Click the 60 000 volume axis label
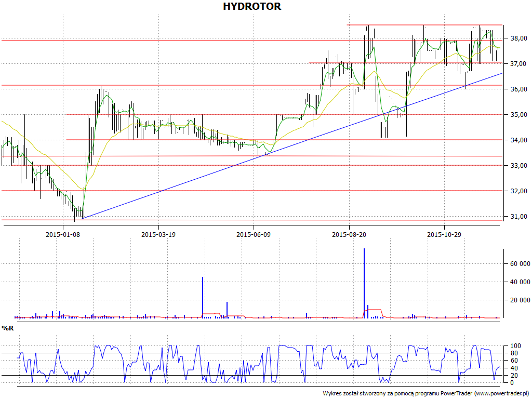Screen dimensions: 532x399 click(520, 264)
